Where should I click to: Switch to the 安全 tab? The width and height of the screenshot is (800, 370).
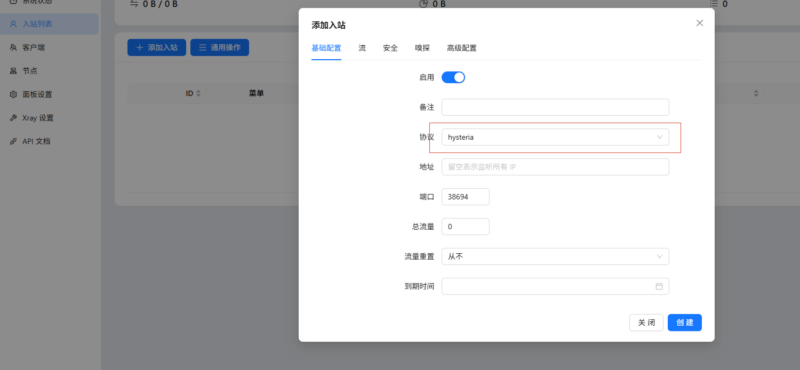pos(390,48)
